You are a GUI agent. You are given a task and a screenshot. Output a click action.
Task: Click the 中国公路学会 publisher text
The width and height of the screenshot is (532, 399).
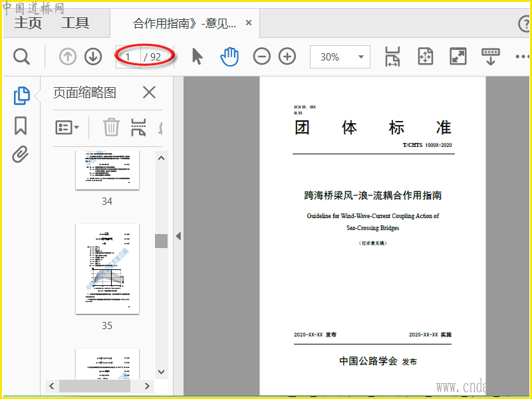(368, 360)
